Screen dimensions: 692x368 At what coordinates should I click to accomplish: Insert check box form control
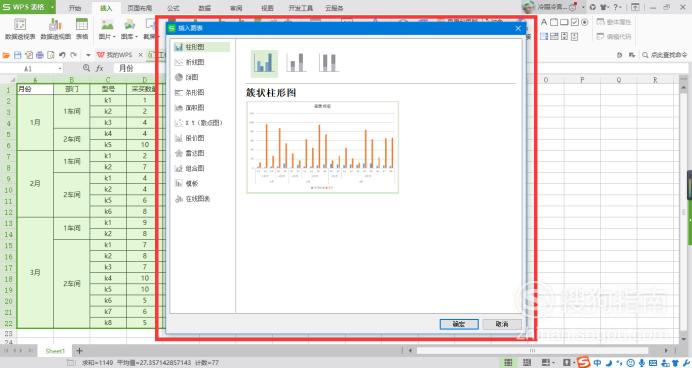(575, 22)
